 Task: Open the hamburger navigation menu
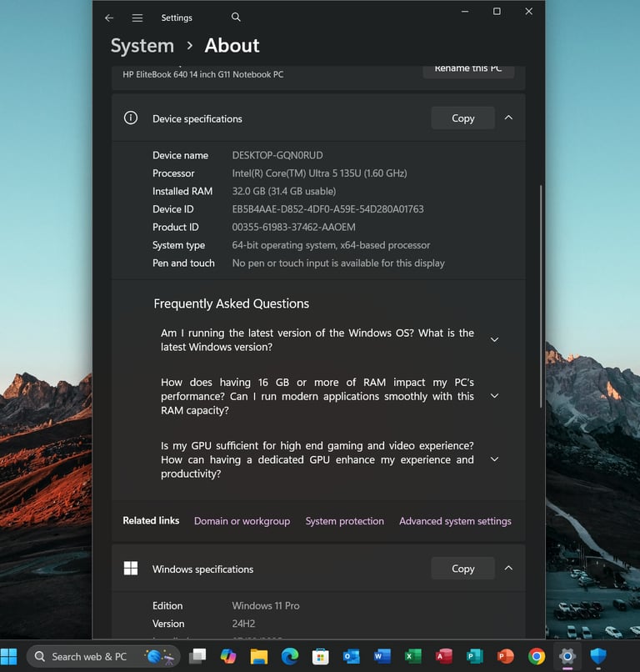[x=137, y=18]
